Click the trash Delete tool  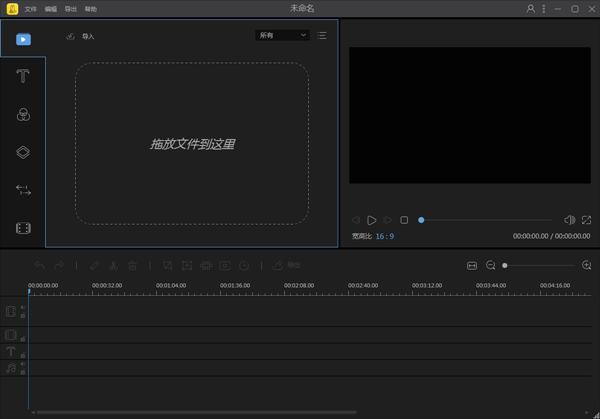132,265
